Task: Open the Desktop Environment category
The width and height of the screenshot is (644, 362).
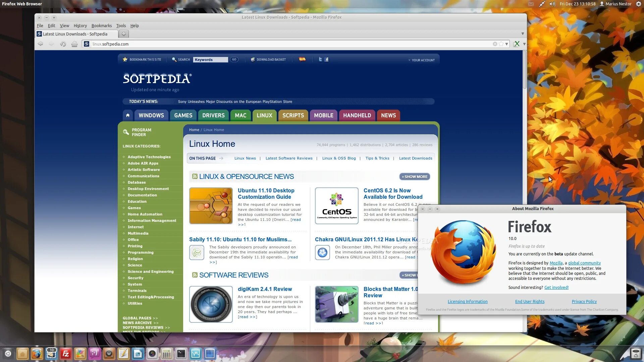Action: pos(148,189)
